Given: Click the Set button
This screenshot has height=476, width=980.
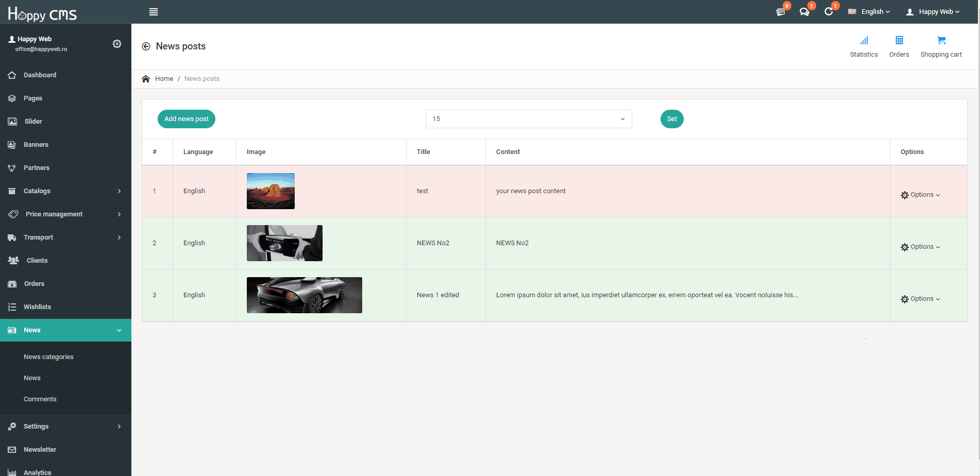Looking at the screenshot, I should point(672,119).
